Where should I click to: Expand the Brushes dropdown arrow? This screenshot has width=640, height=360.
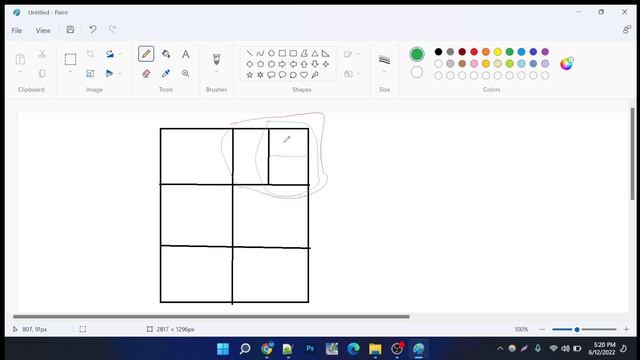pyautogui.click(x=216, y=72)
